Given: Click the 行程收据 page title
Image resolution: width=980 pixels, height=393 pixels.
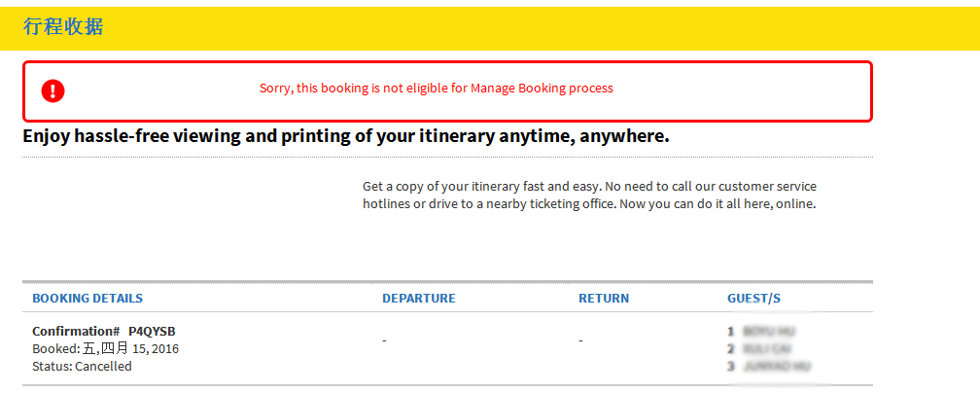Looking at the screenshot, I should pos(63,27).
